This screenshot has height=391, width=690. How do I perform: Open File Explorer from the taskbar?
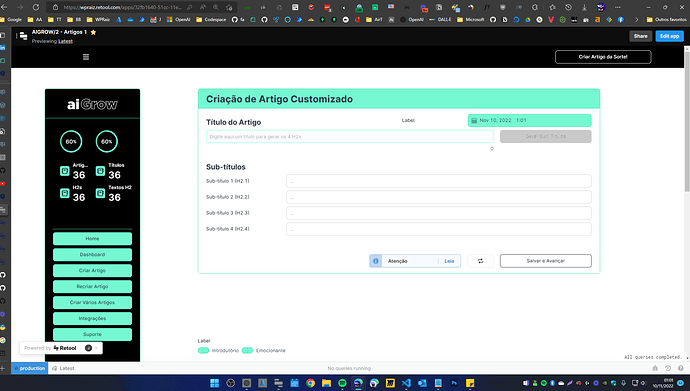[x=326, y=383]
